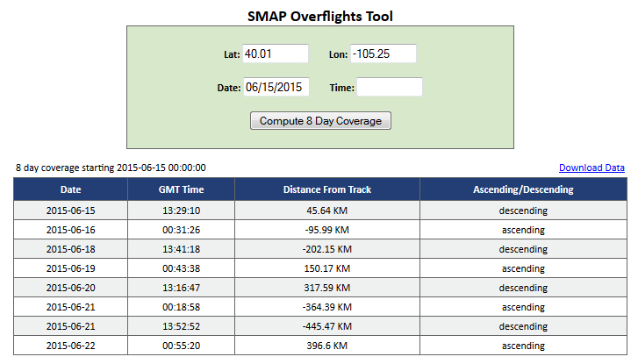Image resolution: width=638 pixels, height=364 pixels.
Task: Select the -202.15 KM distance value
Action: click(327, 249)
